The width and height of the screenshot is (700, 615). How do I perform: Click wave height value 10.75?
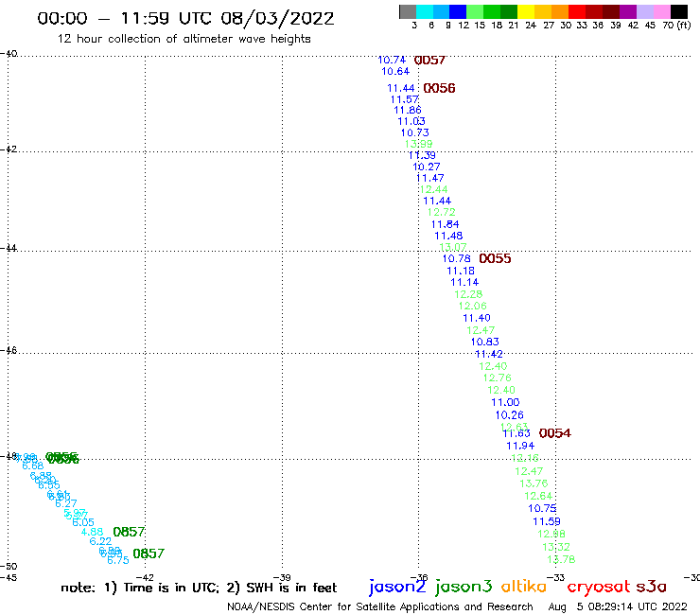(x=542, y=509)
